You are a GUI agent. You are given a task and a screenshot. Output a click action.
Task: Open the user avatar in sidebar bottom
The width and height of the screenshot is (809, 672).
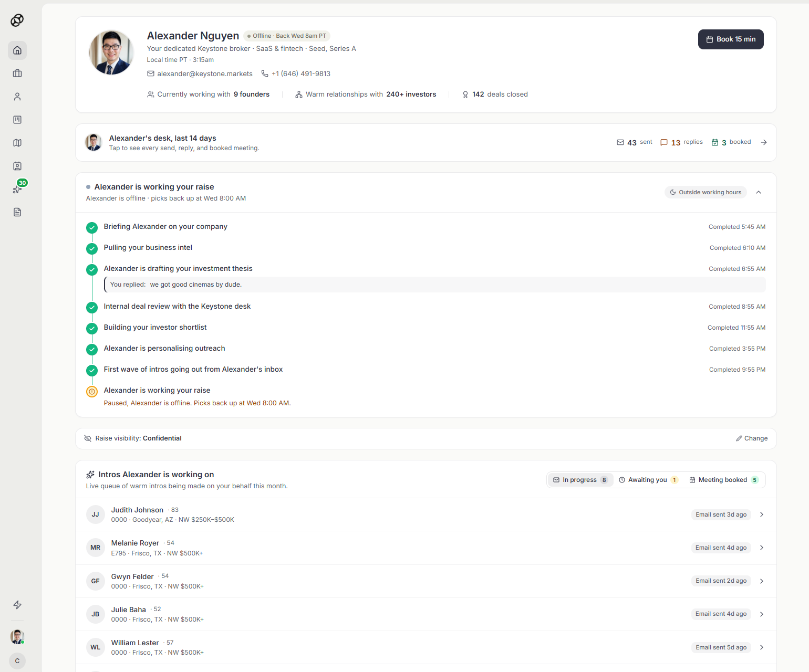(17, 637)
